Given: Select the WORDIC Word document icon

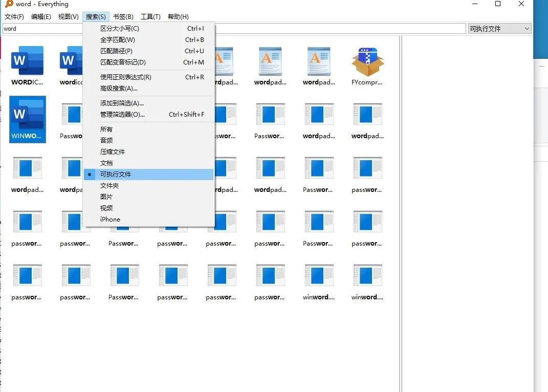Looking at the screenshot, I should pyautogui.click(x=27, y=60).
